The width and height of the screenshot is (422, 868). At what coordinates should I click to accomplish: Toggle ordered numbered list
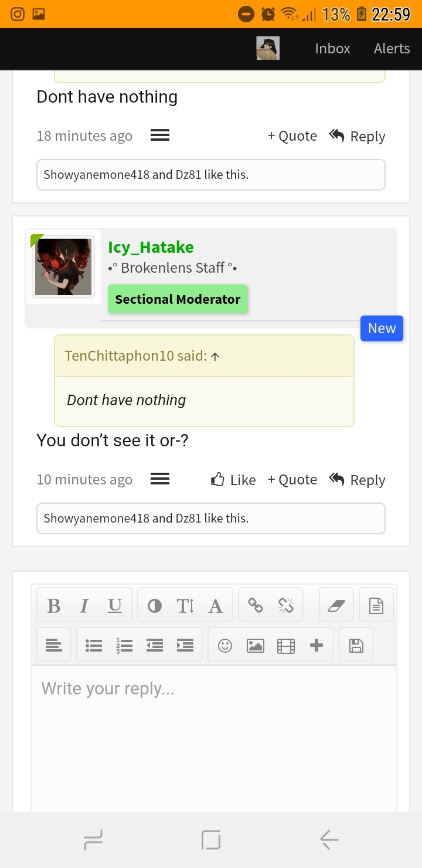[x=124, y=645]
